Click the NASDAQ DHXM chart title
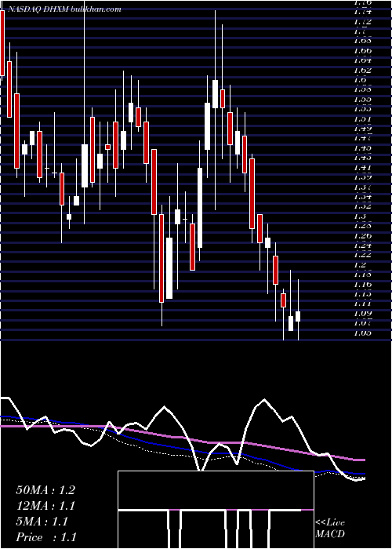This screenshot has height=549, width=392. (64, 9)
